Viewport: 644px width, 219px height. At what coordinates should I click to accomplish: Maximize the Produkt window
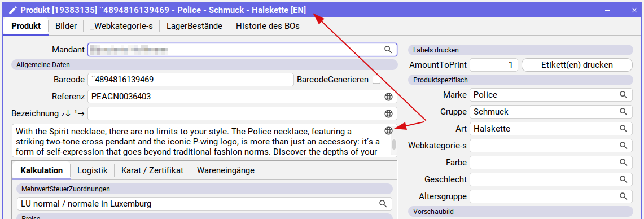(621, 10)
